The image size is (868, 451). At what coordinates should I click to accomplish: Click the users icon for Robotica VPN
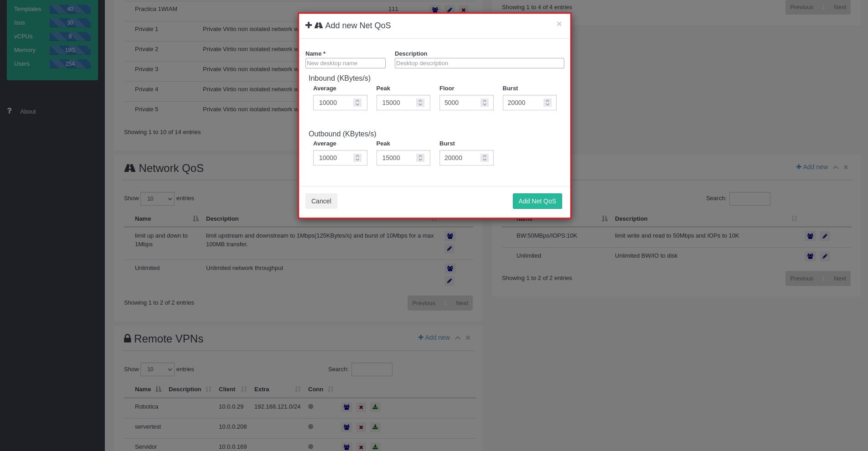pyautogui.click(x=346, y=407)
